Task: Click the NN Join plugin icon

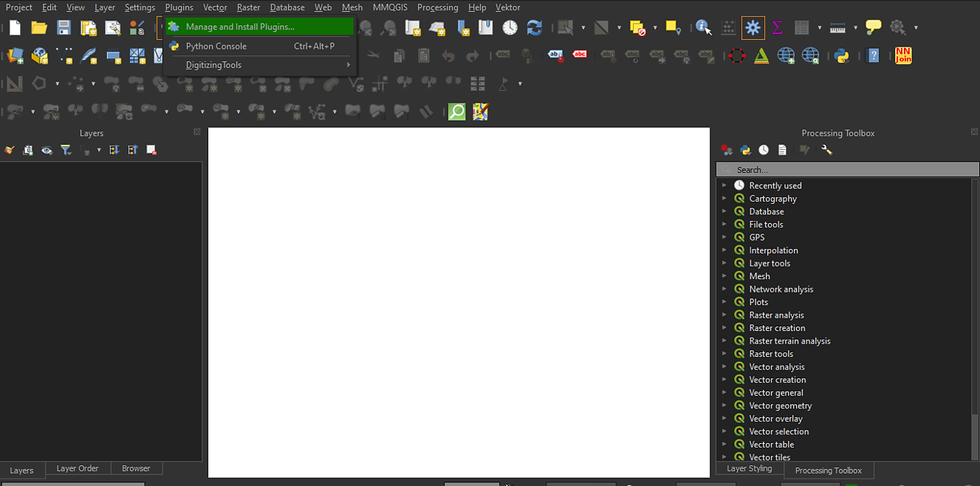Action: click(x=902, y=55)
